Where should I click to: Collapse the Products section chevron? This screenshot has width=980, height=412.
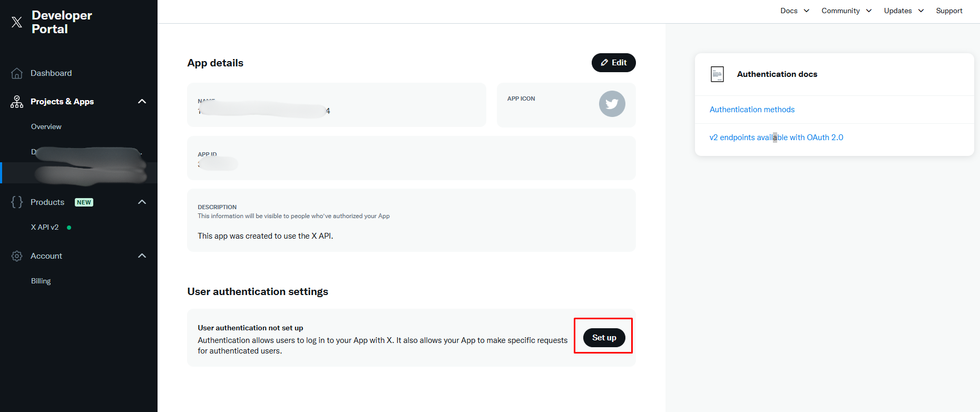click(x=142, y=202)
